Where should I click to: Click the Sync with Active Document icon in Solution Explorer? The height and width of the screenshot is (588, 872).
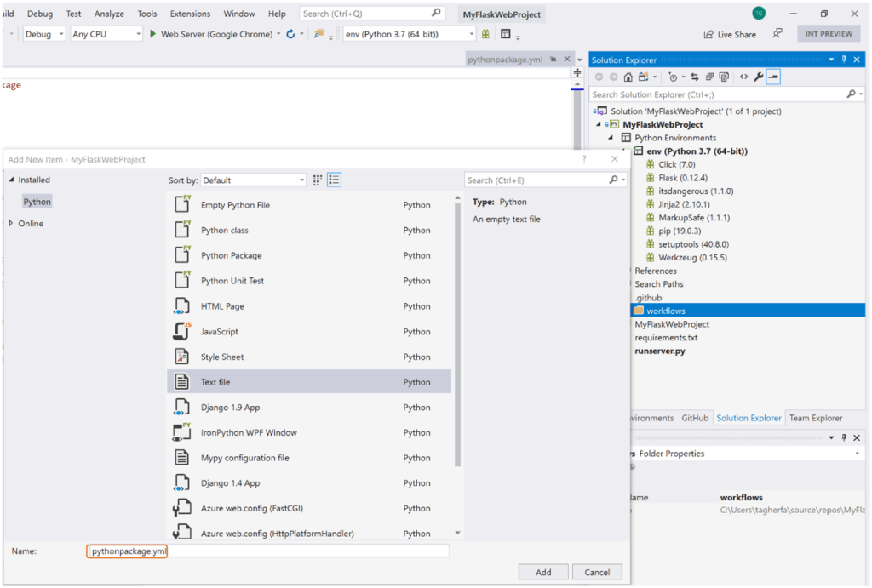point(695,77)
